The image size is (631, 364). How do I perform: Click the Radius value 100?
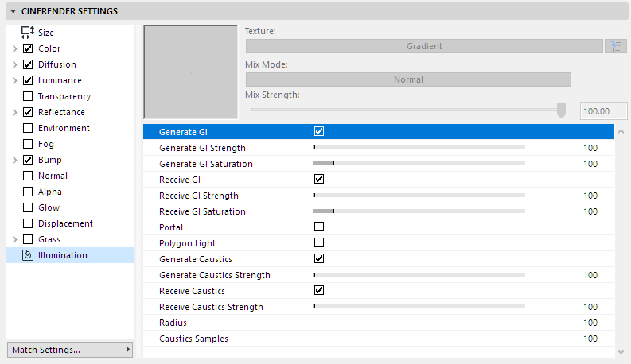point(590,323)
